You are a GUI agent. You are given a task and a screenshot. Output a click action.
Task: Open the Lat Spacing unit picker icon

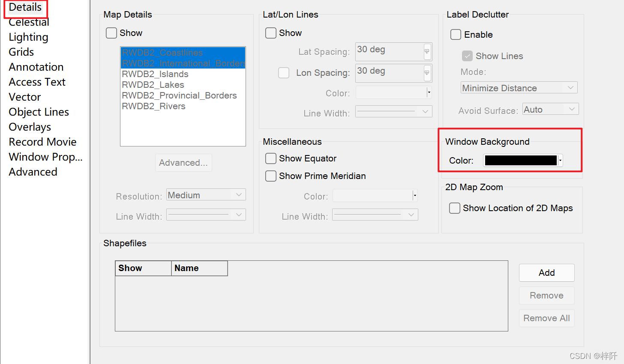(427, 51)
